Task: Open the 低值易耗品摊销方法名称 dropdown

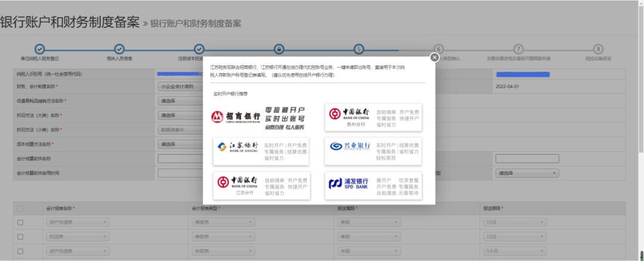Action: [x=180, y=101]
